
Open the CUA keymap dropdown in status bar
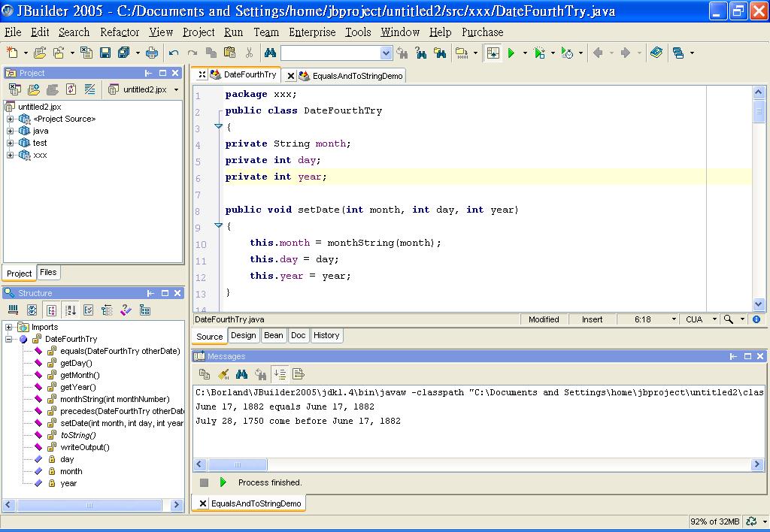714,319
